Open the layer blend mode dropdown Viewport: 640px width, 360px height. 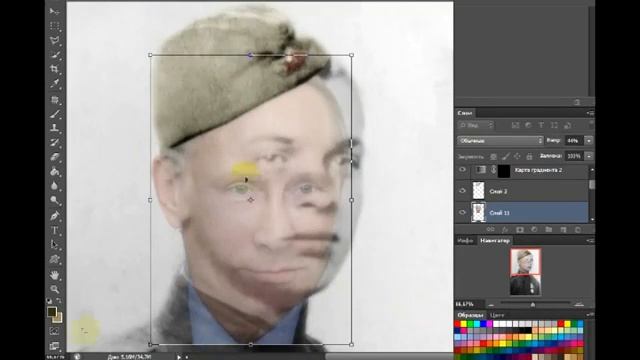[500, 140]
